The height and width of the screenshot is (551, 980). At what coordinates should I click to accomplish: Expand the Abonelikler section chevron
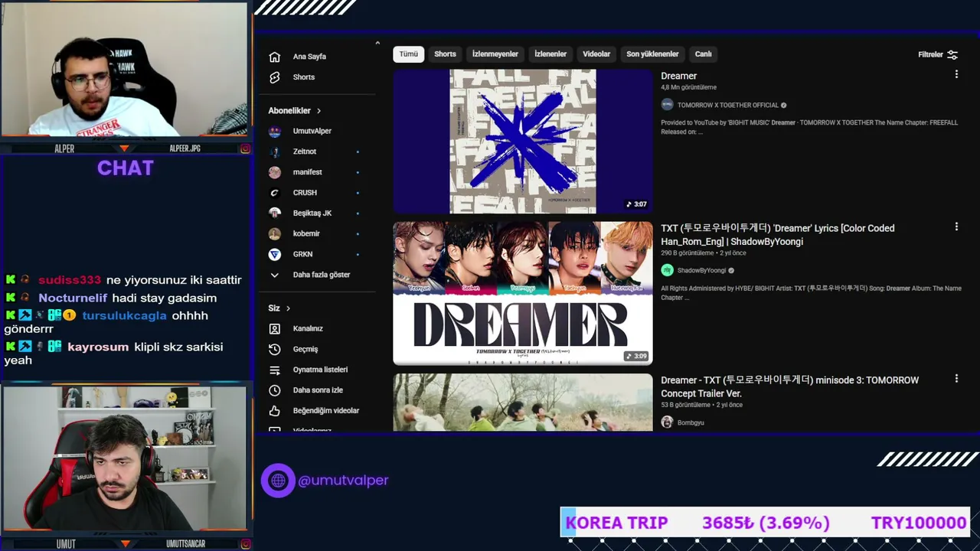pyautogui.click(x=318, y=111)
